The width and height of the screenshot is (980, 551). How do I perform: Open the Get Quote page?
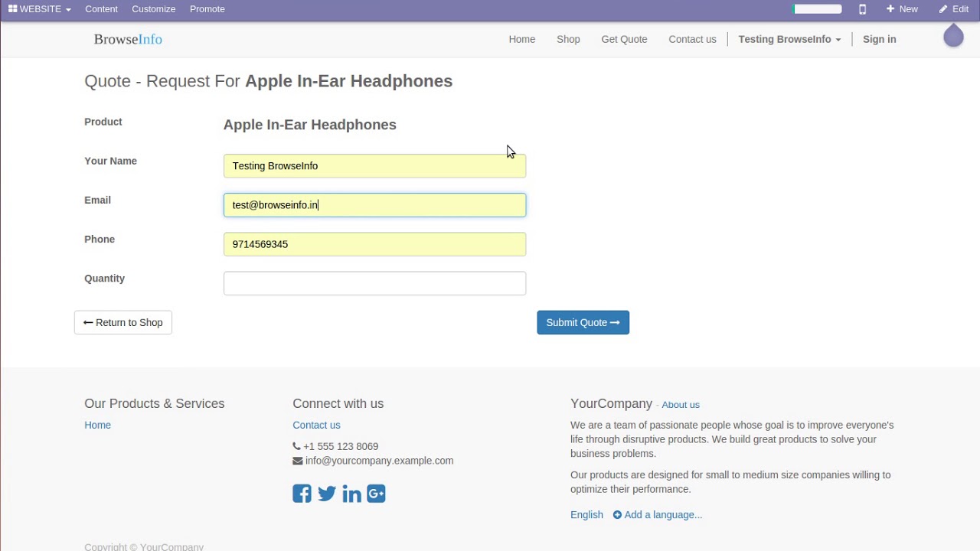pos(624,39)
